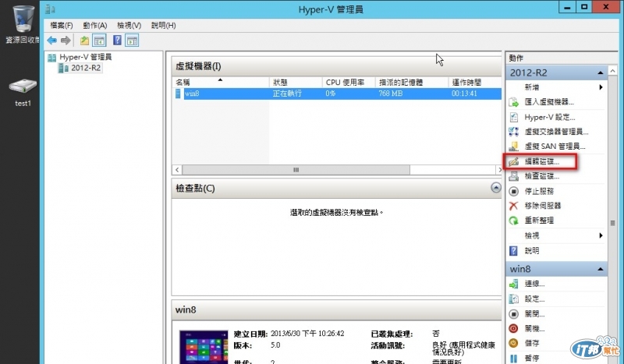The width and height of the screenshot is (624, 364).
Task: Click the 正在執行 status cell
Action: click(x=287, y=94)
